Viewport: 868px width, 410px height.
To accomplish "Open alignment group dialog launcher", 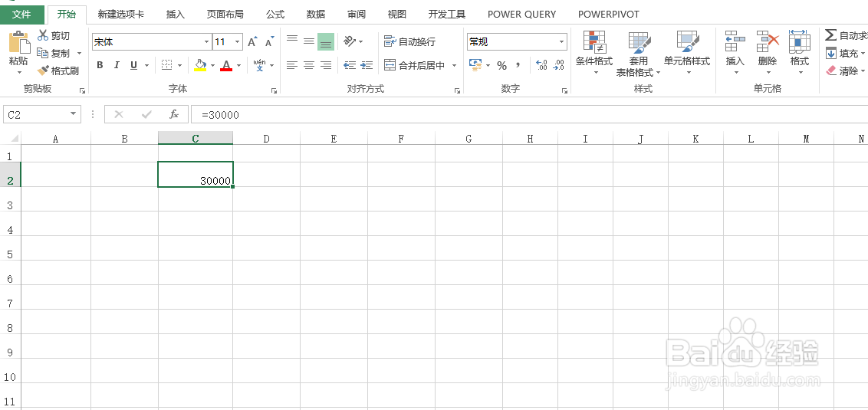I will pos(457,90).
